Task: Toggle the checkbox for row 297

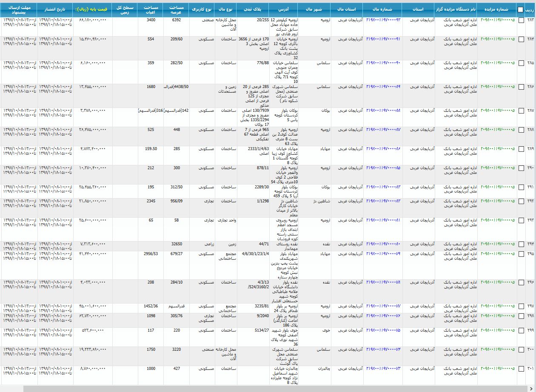Action: pyautogui.click(x=521, y=306)
